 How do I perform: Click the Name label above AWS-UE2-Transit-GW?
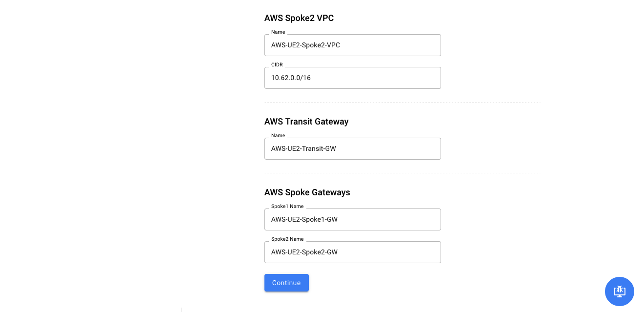[278, 136]
